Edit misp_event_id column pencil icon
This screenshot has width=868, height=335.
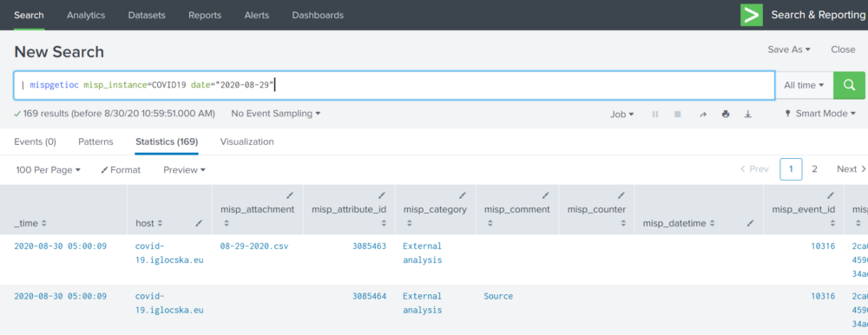(831, 195)
